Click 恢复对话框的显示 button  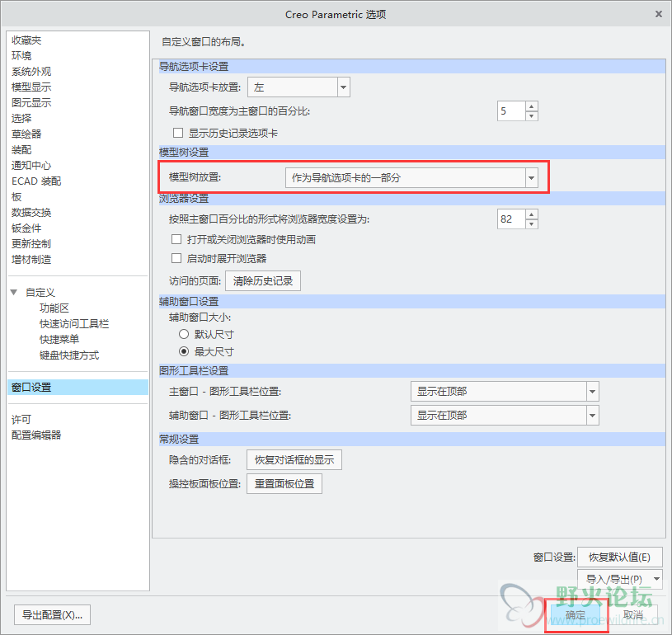coord(294,460)
